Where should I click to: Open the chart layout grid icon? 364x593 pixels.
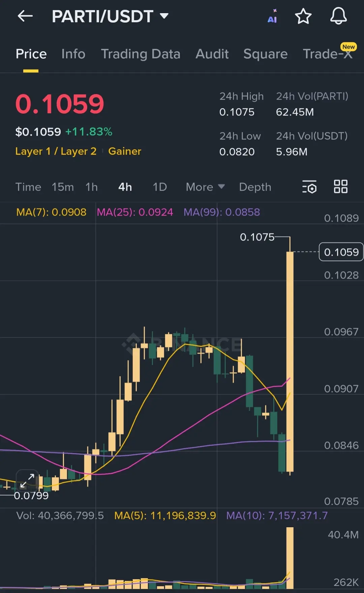(341, 187)
